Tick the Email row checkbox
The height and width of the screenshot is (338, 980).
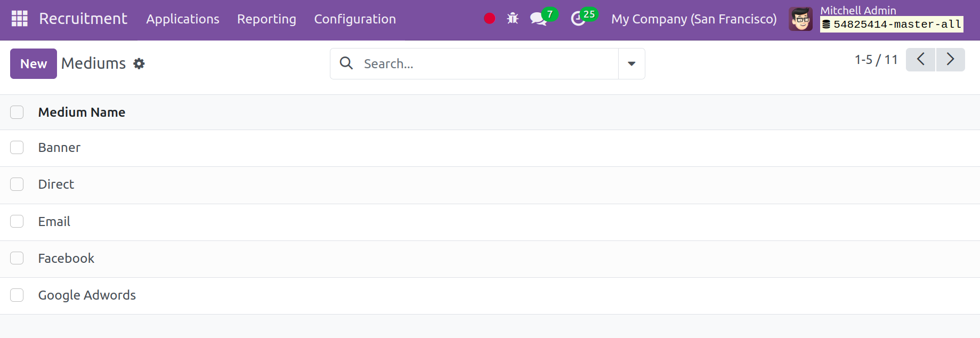[17, 221]
